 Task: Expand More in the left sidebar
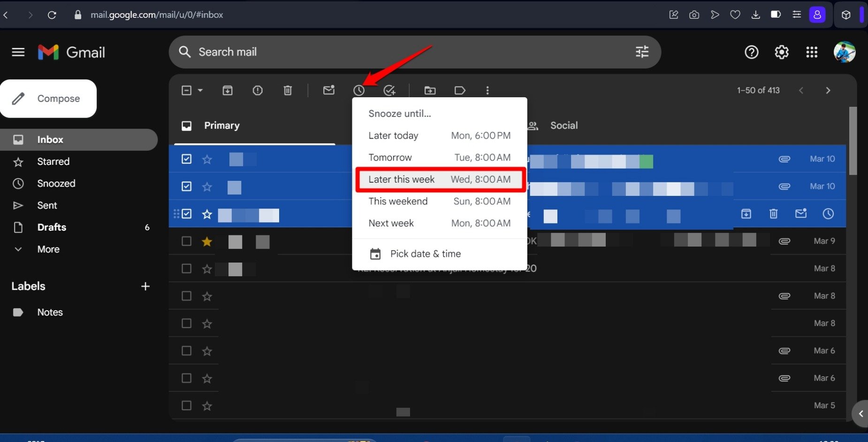click(x=48, y=249)
